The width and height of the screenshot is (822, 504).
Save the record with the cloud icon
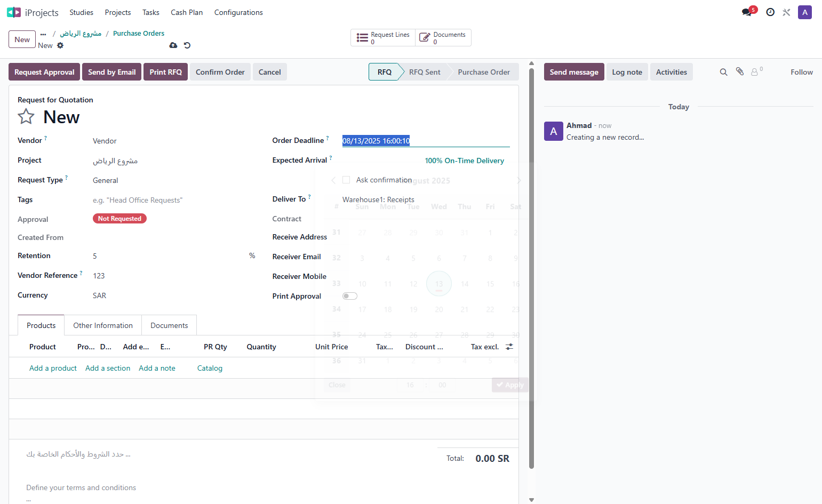pyautogui.click(x=173, y=45)
